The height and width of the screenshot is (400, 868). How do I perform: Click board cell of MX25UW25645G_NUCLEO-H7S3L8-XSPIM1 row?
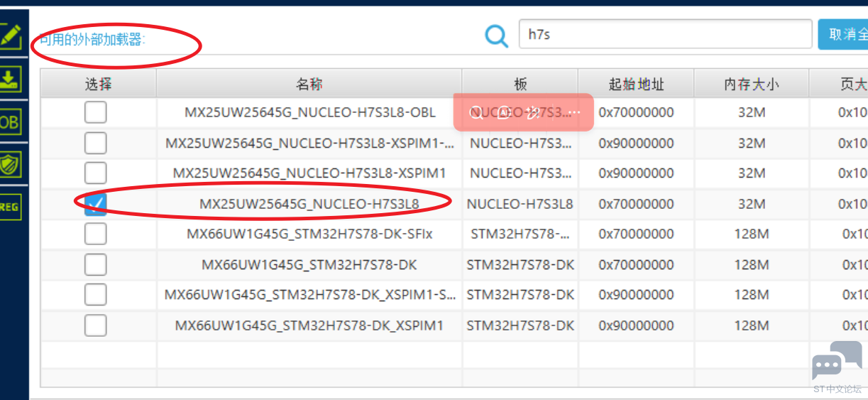pos(520,173)
